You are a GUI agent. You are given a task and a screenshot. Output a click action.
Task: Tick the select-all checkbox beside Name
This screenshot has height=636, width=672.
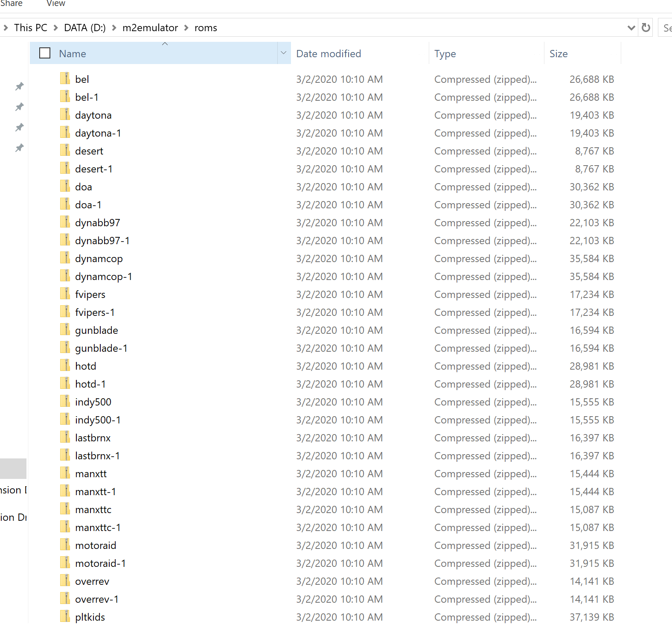[x=45, y=53]
